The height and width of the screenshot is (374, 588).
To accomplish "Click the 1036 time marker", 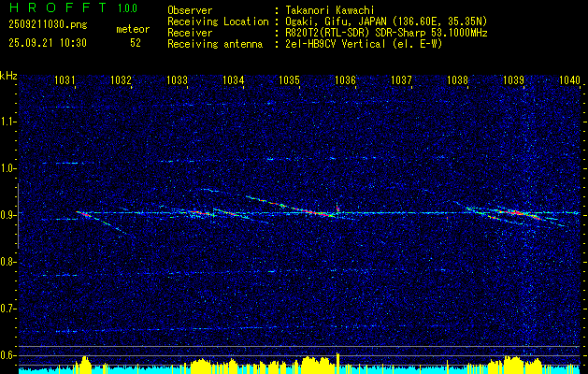I will coord(345,80).
